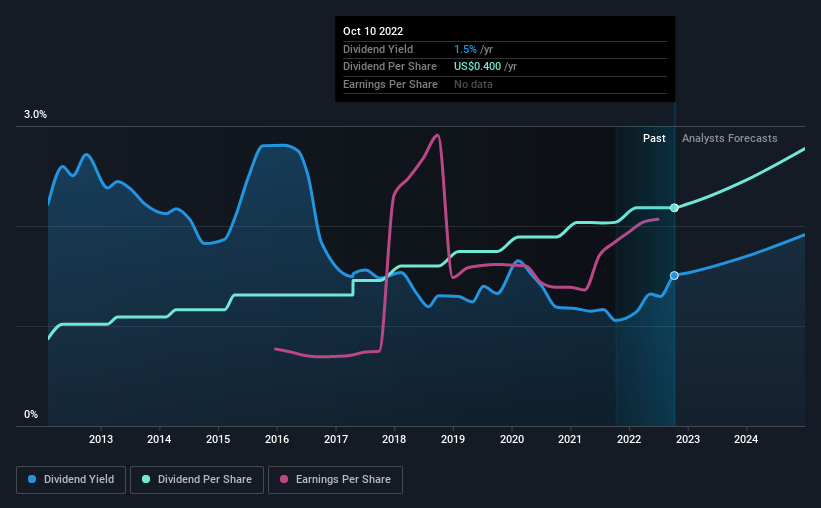Click the blue Dividend Yield legend dot
821x508 pixels.
(32, 479)
